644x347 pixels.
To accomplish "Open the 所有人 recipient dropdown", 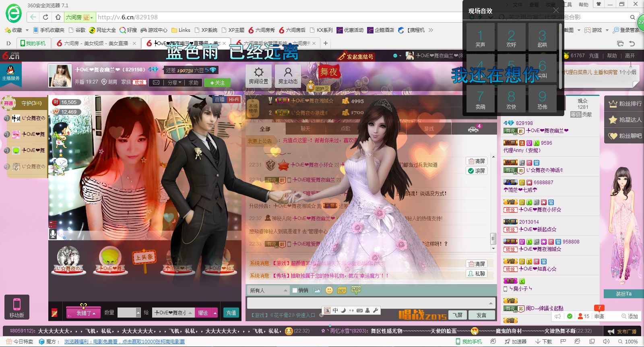I will (268, 290).
